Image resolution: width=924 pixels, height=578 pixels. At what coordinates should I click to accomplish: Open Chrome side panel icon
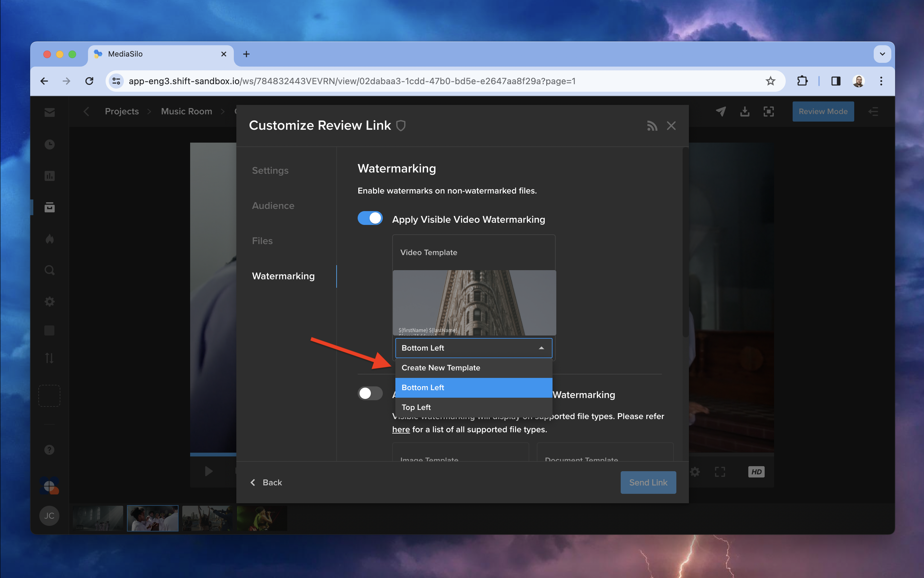836,81
